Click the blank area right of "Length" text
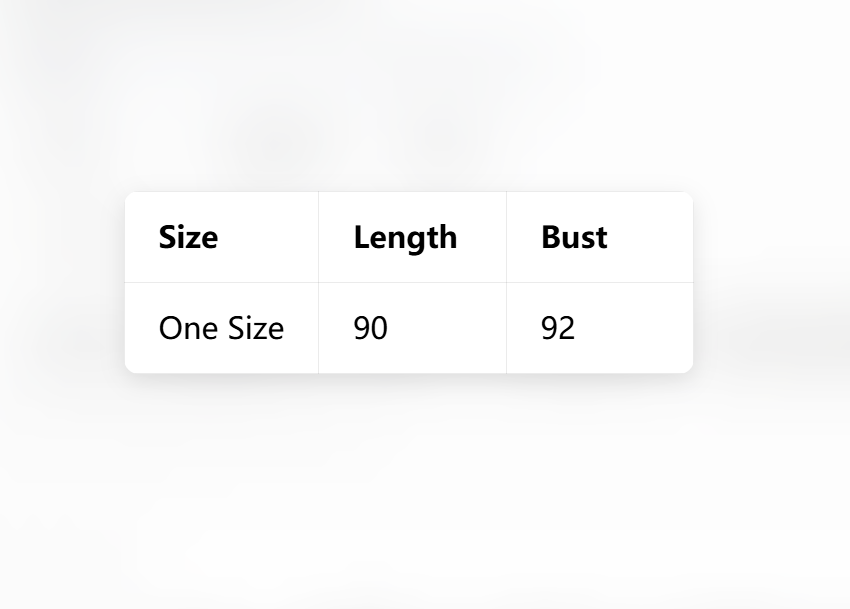The height and width of the screenshot is (609, 850). point(481,237)
